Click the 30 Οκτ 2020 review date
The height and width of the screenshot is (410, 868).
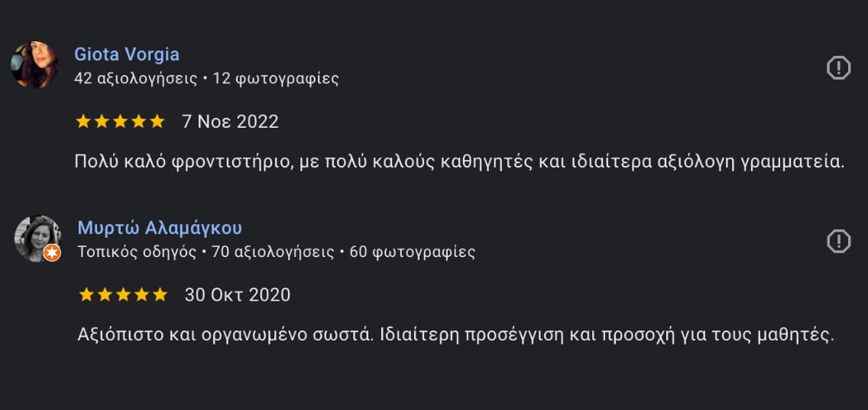tap(238, 294)
